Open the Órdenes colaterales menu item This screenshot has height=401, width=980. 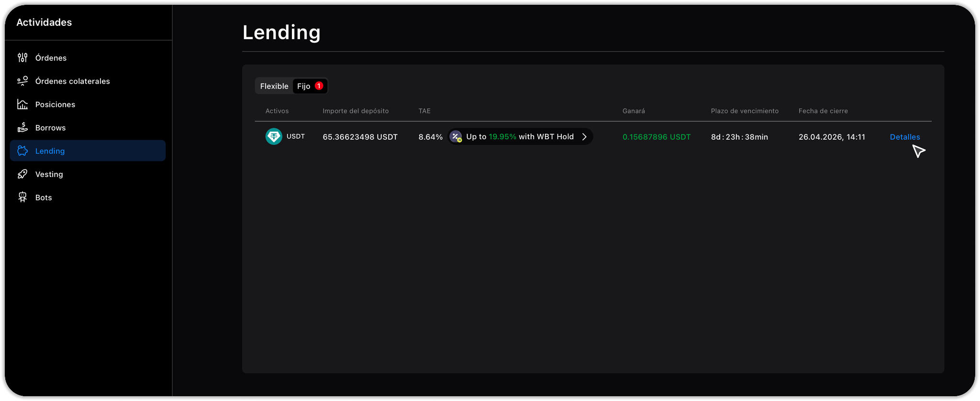(73, 81)
